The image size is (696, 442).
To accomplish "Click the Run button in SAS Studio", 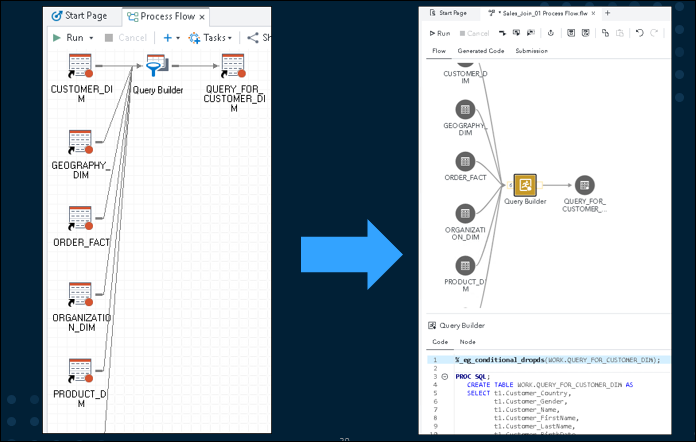I will click(x=440, y=33).
